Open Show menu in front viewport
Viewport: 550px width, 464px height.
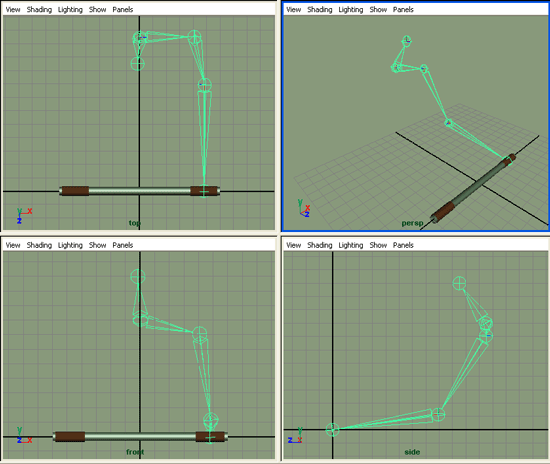98,245
